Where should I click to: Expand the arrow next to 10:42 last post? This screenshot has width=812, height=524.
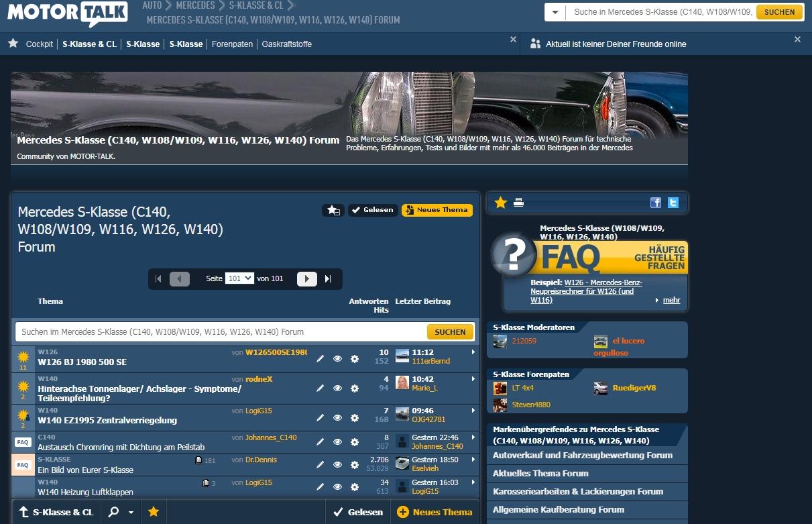tap(473, 379)
